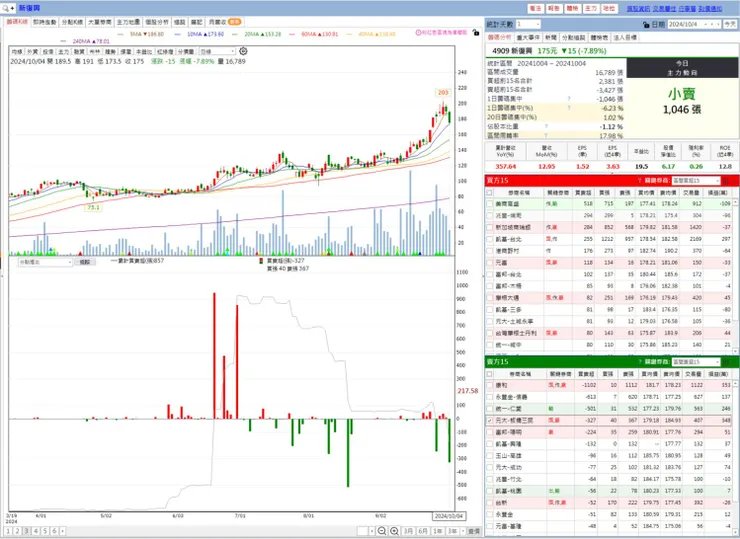Open the 日線 period dropdown
Viewport: 740px width, 539px height.
[217, 51]
